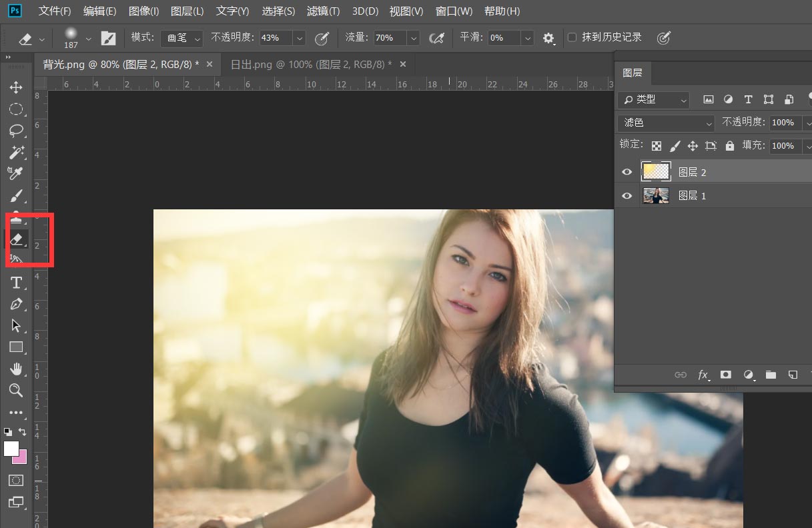Image resolution: width=812 pixels, height=528 pixels.
Task: Select the Brush tool
Action: 16,196
